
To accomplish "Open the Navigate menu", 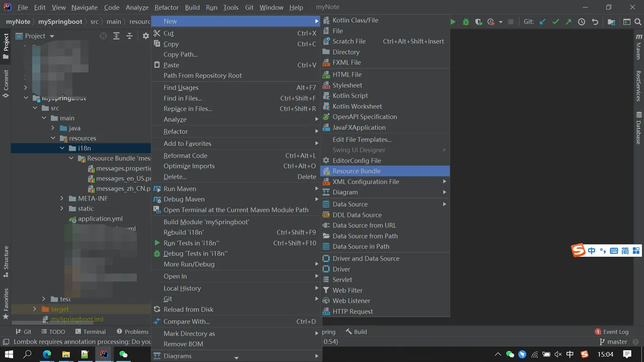I will pos(84,7).
